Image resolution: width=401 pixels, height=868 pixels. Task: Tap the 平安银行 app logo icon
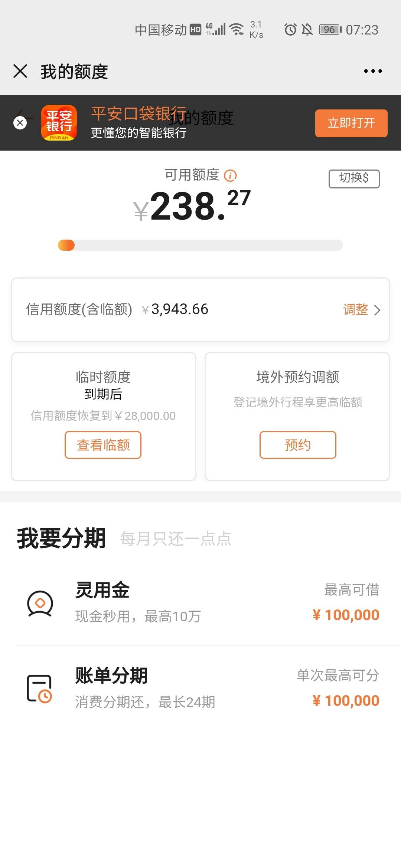[59, 123]
